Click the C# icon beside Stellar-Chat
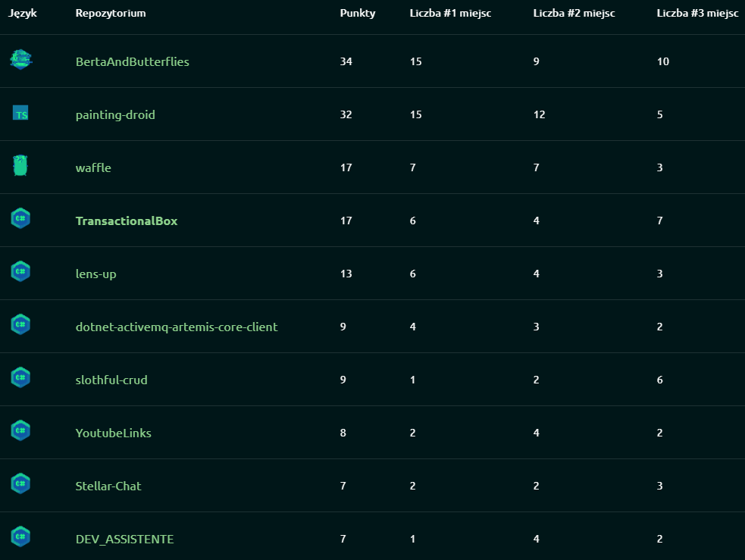745x560 pixels. 20,483
